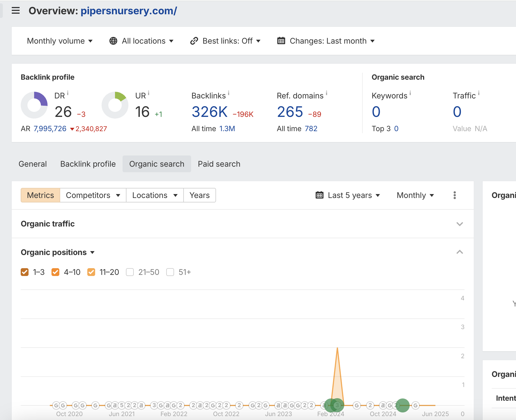Screen dimensions: 516x420
Task: Open the 326K backlinks value
Action: 210,112
